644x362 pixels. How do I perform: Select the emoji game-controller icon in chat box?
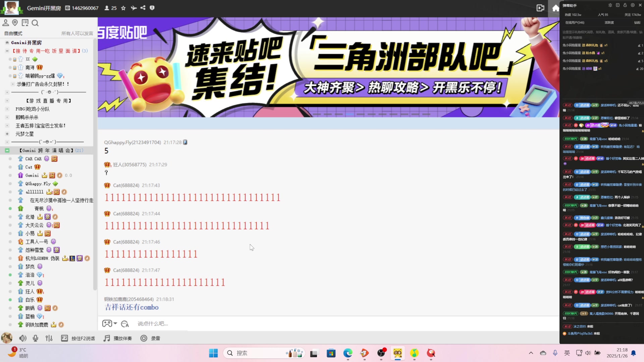tap(107, 323)
